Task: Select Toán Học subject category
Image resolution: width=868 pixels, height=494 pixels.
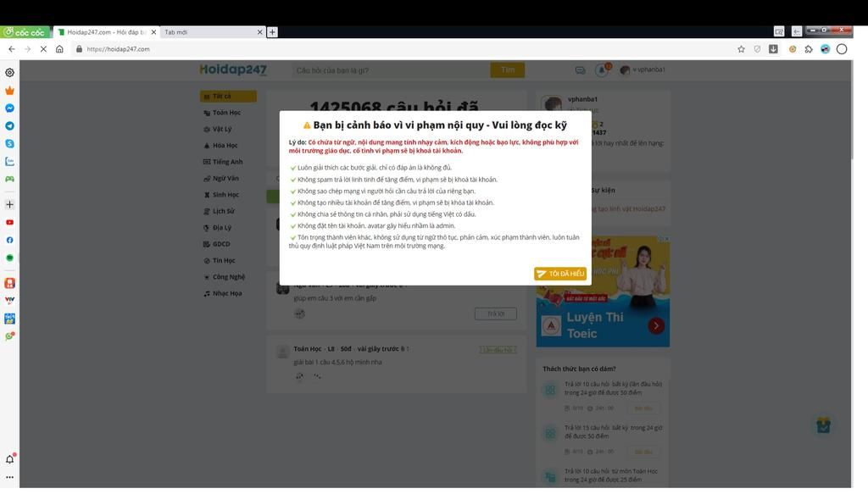Action: point(223,113)
